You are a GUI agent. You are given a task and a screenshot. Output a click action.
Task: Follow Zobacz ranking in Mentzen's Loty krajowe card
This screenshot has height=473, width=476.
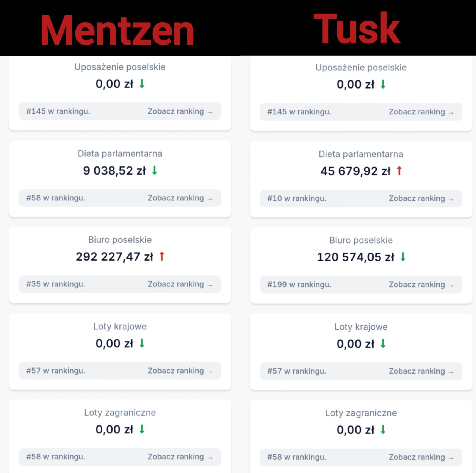pos(180,371)
